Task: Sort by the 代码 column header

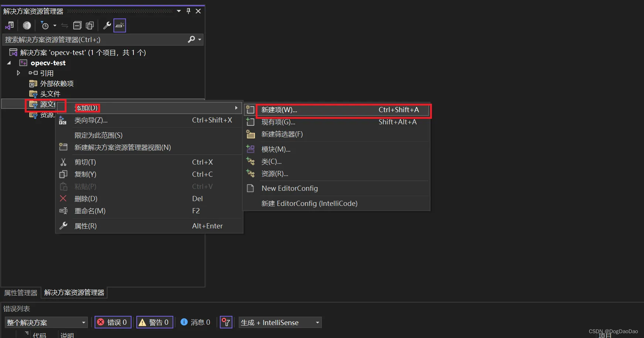Action: [40, 335]
